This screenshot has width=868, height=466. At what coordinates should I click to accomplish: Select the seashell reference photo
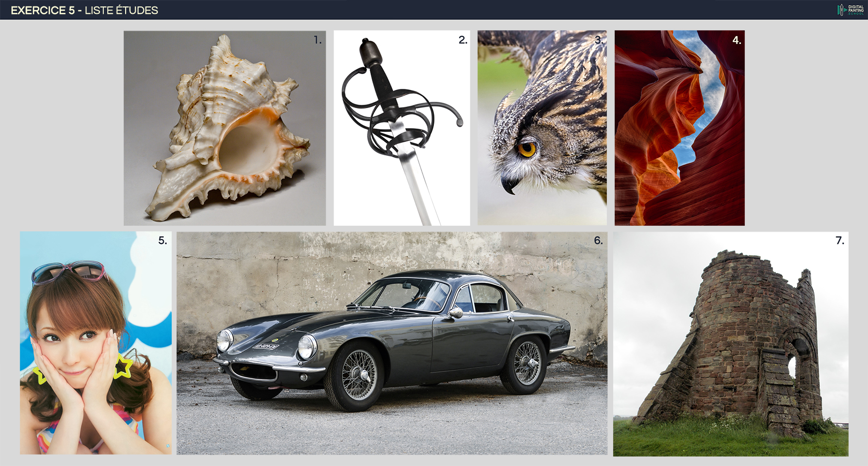click(x=224, y=128)
